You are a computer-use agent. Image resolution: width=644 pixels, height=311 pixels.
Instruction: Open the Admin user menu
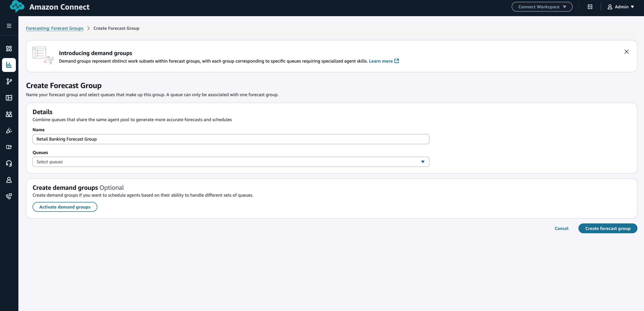point(621,7)
